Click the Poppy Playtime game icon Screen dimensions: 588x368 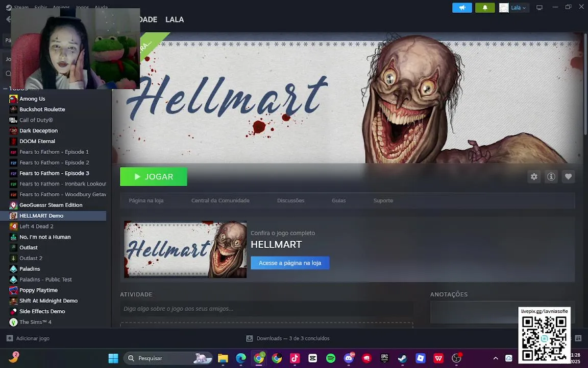click(13, 290)
